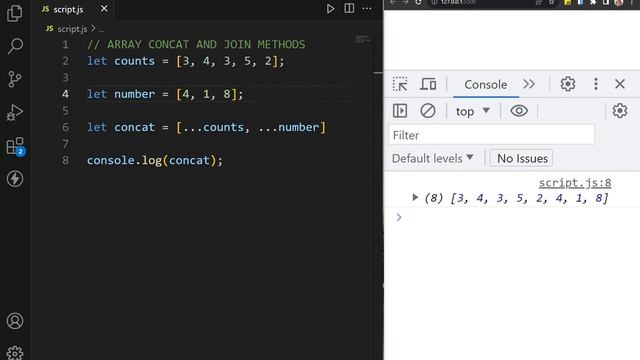Image resolution: width=640 pixels, height=360 pixels.
Task: Click the console Filter input field
Action: point(491,135)
